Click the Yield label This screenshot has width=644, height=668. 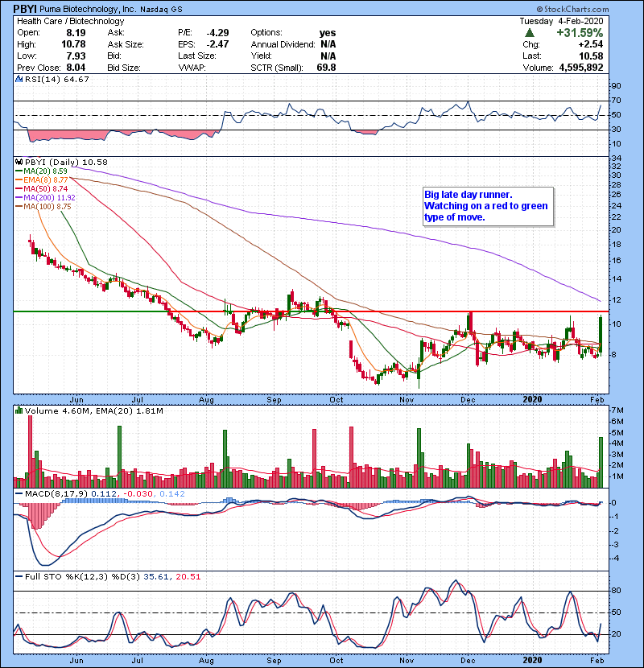pos(262,56)
